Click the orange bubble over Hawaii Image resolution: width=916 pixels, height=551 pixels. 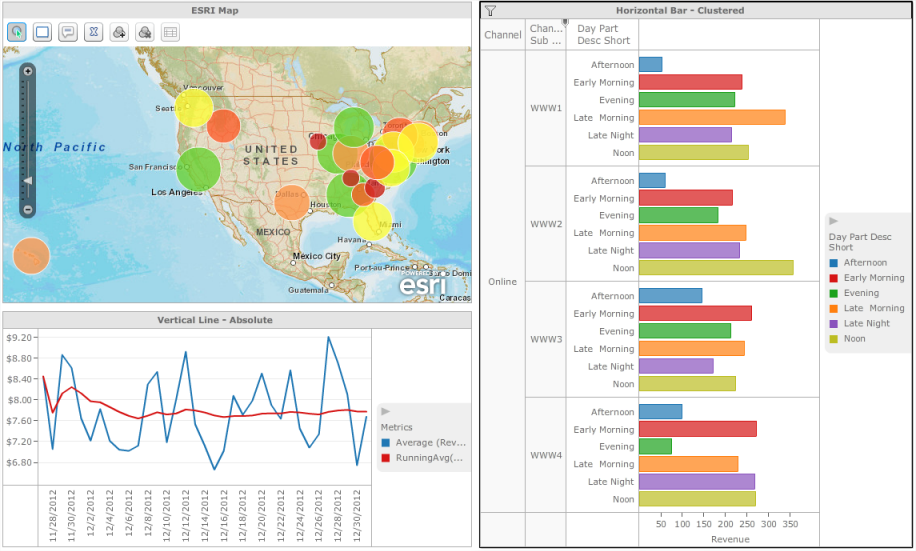point(31,256)
